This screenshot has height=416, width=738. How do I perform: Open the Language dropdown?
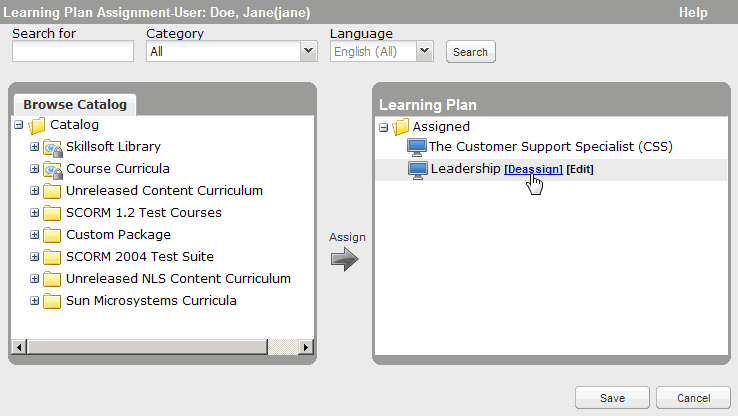(x=424, y=51)
